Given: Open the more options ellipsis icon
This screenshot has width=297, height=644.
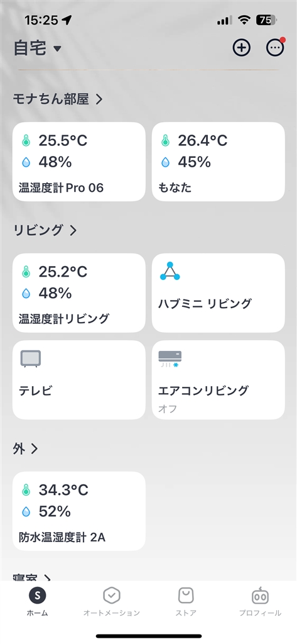Looking at the screenshot, I should (275, 48).
